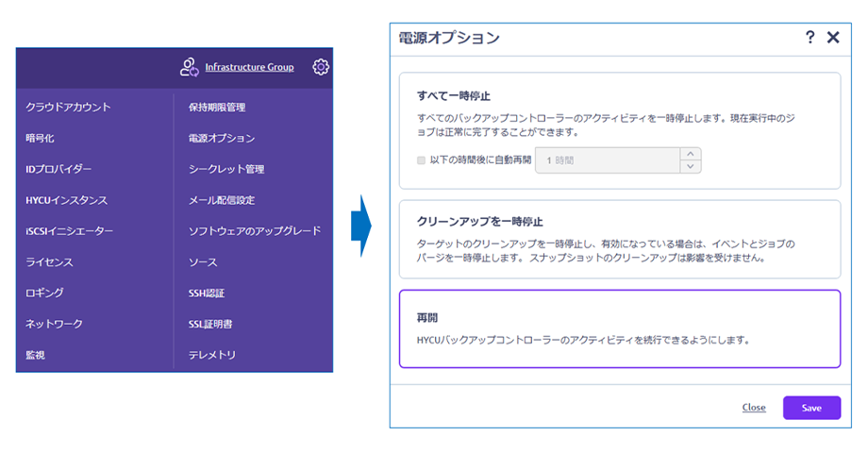The width and height of the screenshot is (868, 453).
Task: Open テレメトリ menu item
Action: click(212, 355)
